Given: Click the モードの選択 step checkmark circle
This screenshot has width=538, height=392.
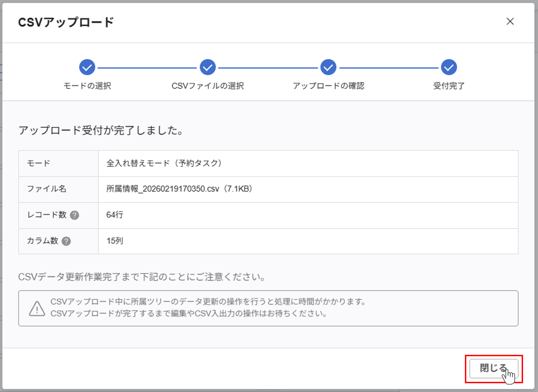Looking at the screenshot, I should [x=87, y=67].
